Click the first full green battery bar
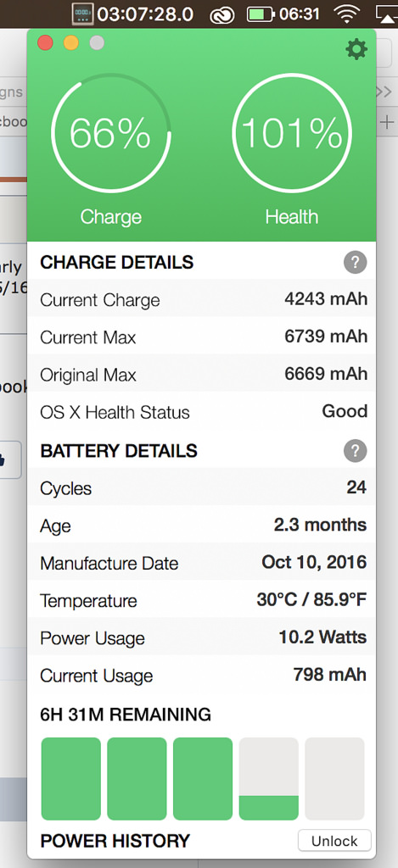This screenshot has width=398, height=868. click(71, 779)
